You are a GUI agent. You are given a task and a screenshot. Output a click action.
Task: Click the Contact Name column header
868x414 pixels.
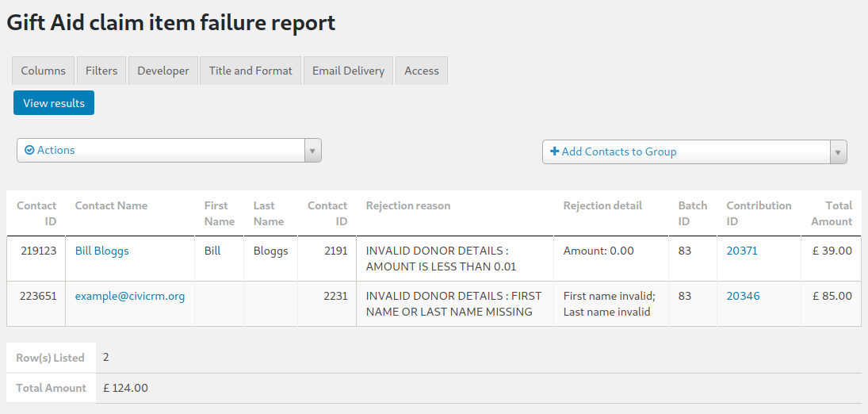(x=111, y=205)
